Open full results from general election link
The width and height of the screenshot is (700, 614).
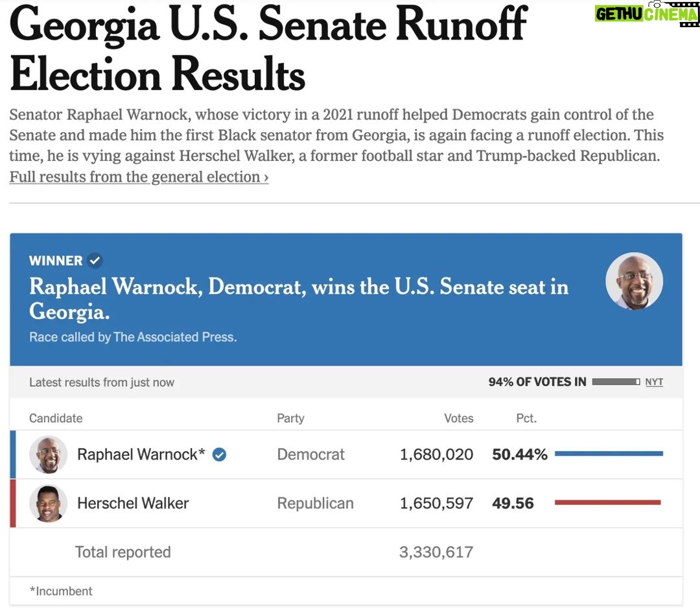pos(139,177)
